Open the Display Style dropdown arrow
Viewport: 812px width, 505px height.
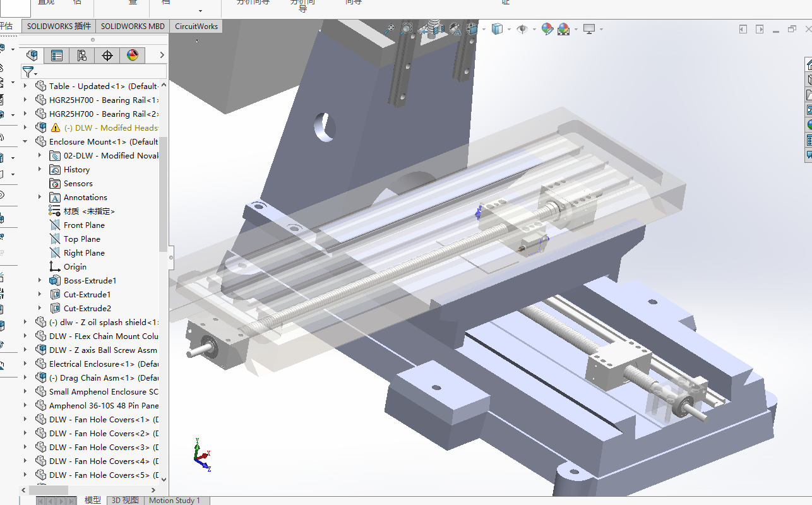[509, 29]
